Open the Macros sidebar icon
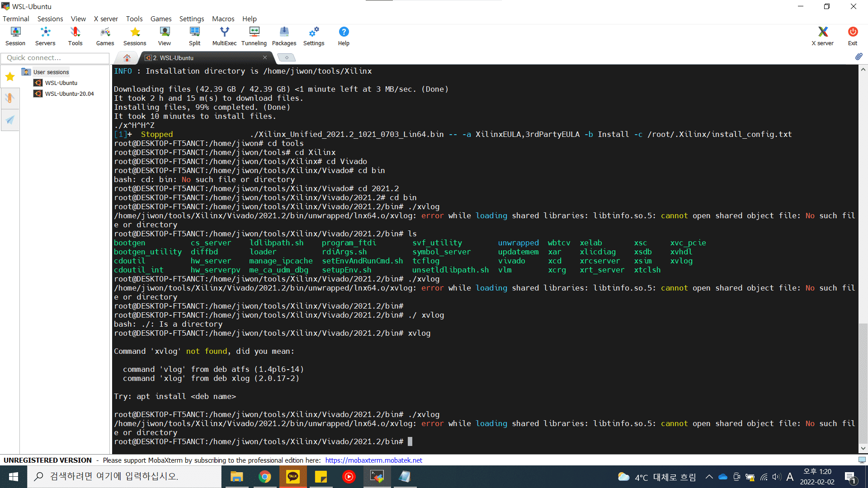This screenshot has height=488, width=868. coord(9,120)
